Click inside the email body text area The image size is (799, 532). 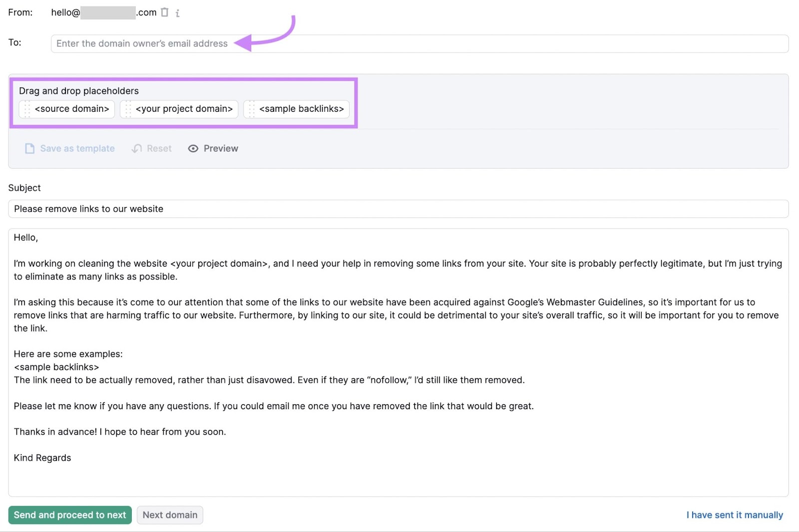399,362
